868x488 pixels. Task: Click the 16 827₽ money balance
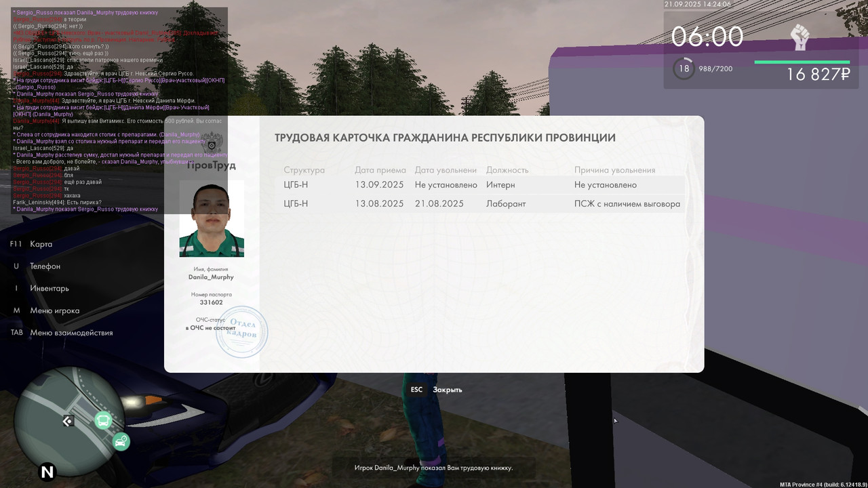tap(818, 75)
